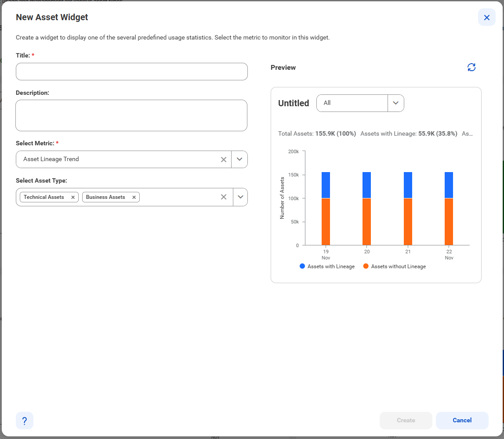Viewport: 504px width, 439px height.
Task: Click the Technical Assets tag label
Action: click(44, 197)
